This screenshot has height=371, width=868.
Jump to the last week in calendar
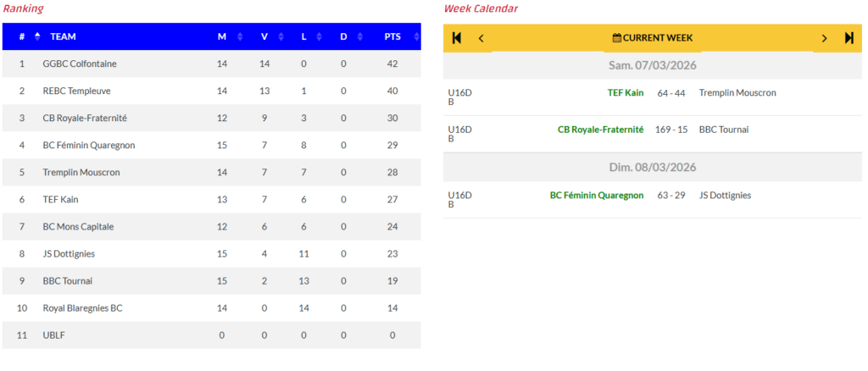(849, 37)
